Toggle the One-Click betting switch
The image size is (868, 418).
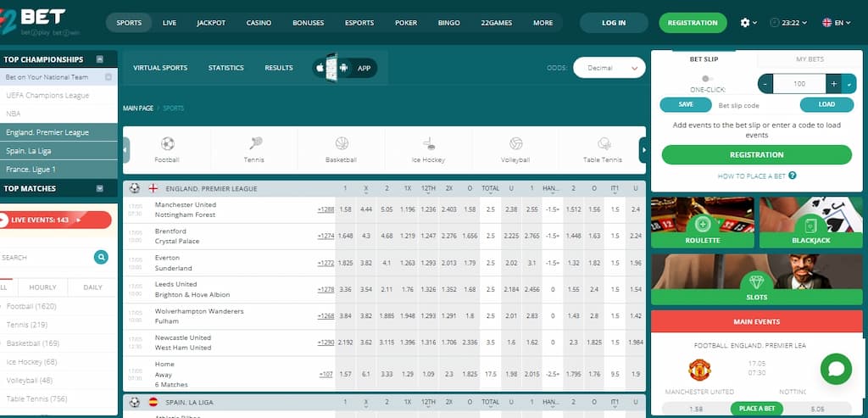(708, 79)
